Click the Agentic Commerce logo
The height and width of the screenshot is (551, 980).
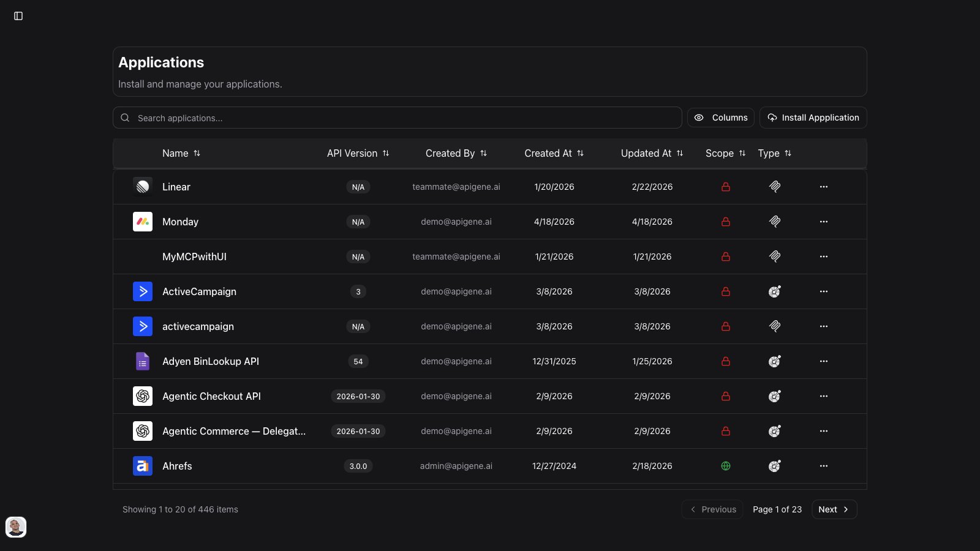click(143, 431)
